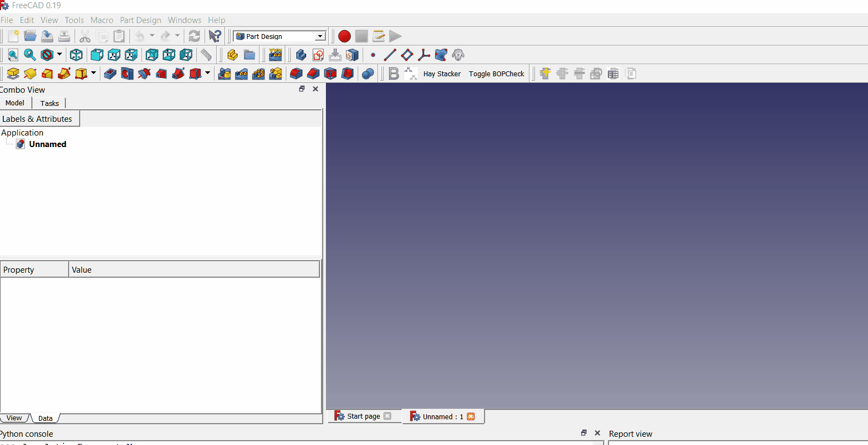
Task: Click the Clone sheep icon
Action: tap(458, 55)
